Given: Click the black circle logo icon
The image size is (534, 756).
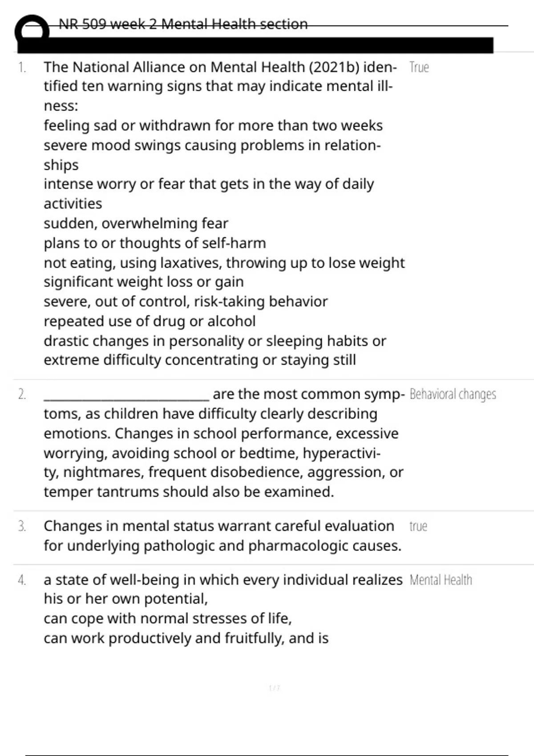Looking at the screenshot, I should (x=32, y=29).
